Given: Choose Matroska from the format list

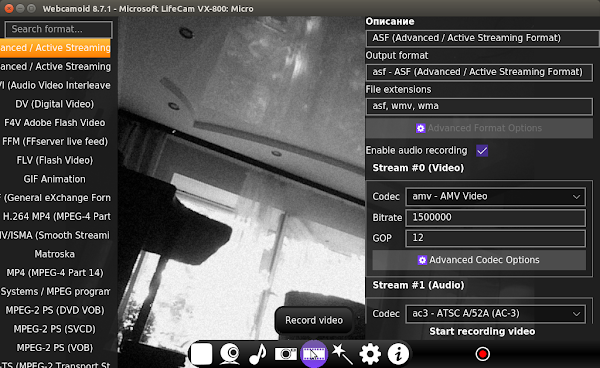Looking at the screenshot, I should tap(55, 254).
